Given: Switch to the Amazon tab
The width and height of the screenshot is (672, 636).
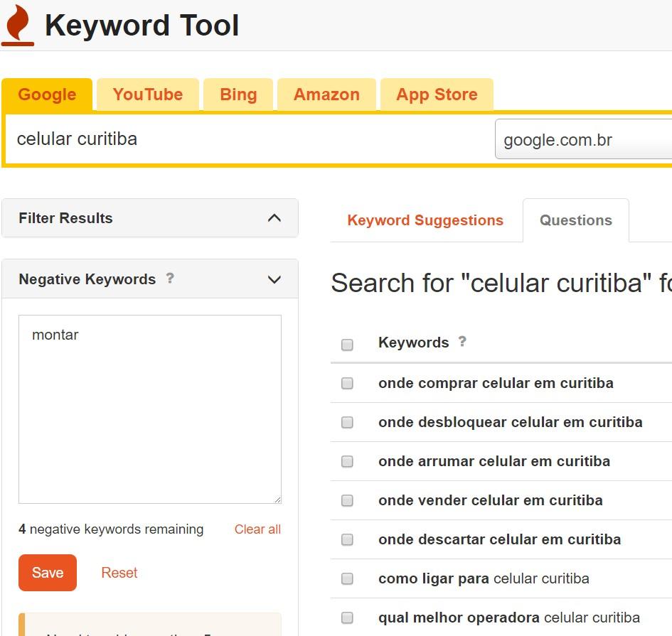Looking at the screenshot, I should 326,95.
